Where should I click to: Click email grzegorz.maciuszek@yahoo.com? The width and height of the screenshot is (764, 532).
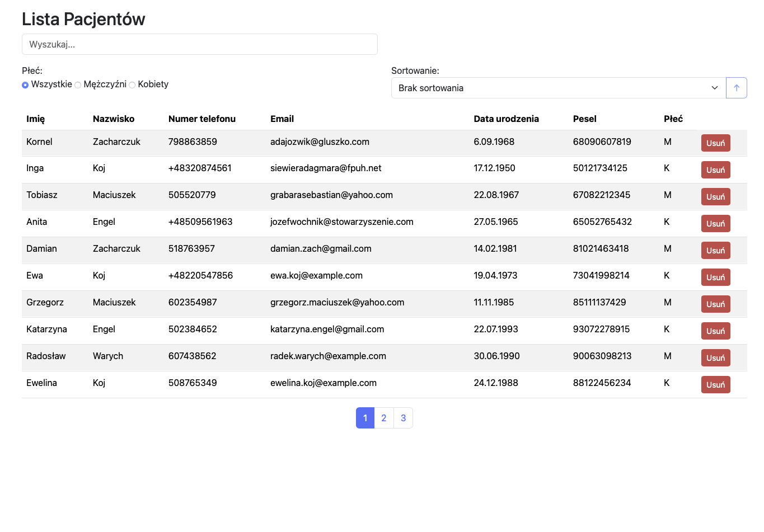click(337, 302)
